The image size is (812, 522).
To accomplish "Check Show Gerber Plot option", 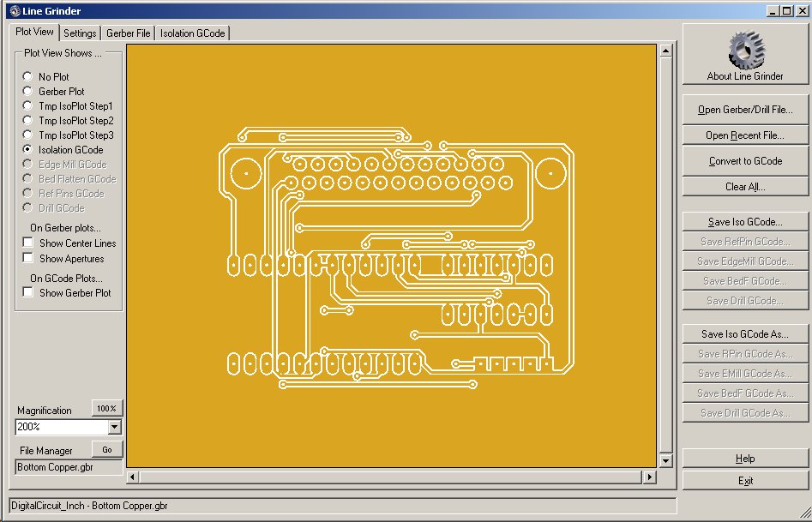I will coord(28,292).
